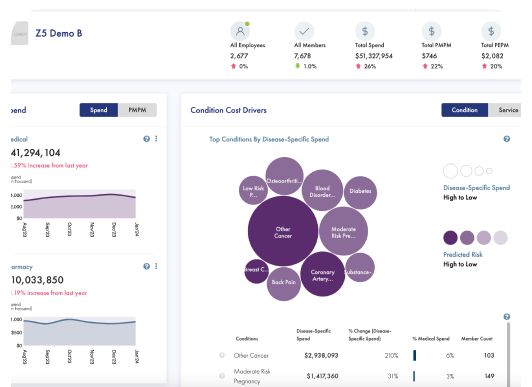Image resolution: width=532 pixels, height=387 pixels.
Task: Click the Coronary Artery bubble
Action: [323, 274]
